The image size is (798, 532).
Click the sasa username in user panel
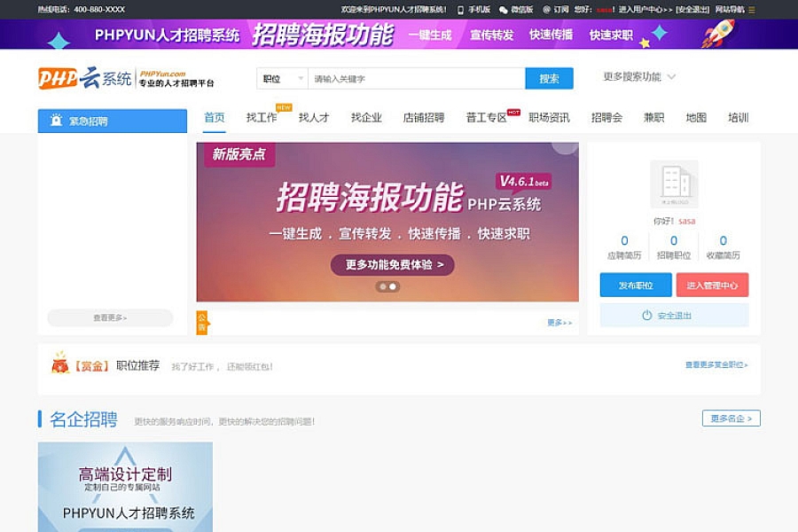[x=686, y=221]
